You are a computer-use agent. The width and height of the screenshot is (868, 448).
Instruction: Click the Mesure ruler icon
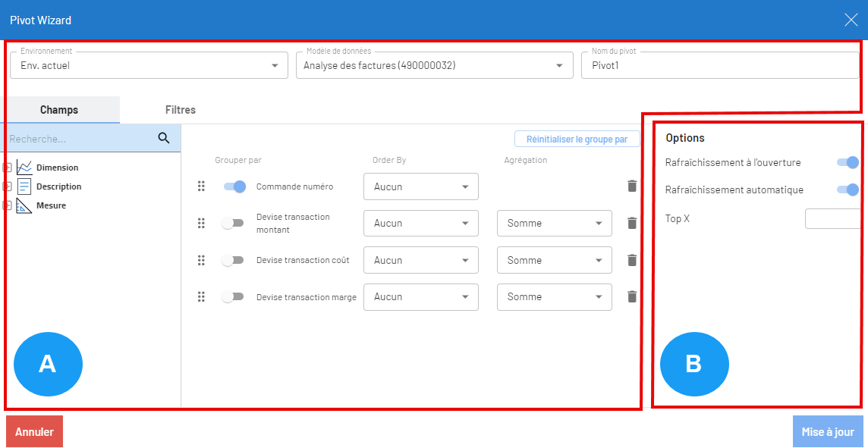tap(24, 205)
